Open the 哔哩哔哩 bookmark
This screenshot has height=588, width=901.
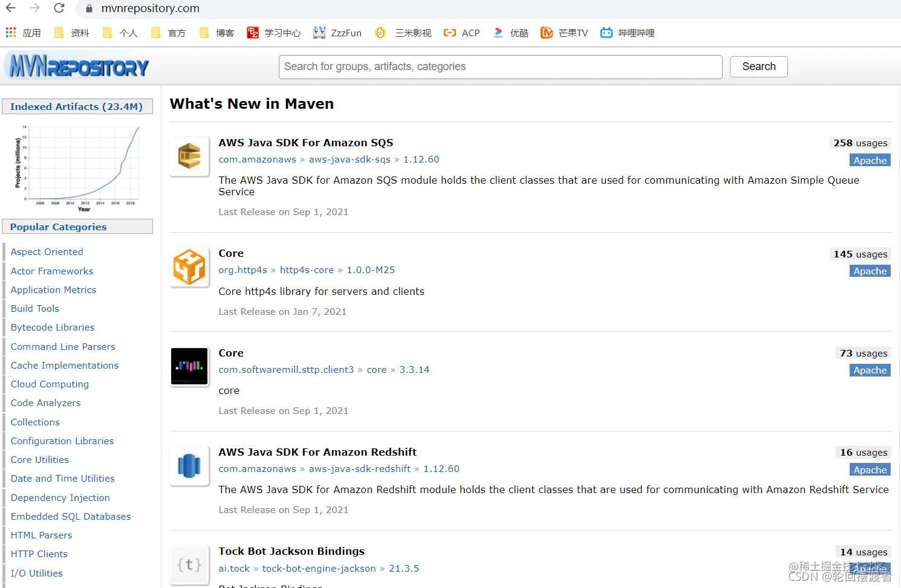tap(627, 33)
